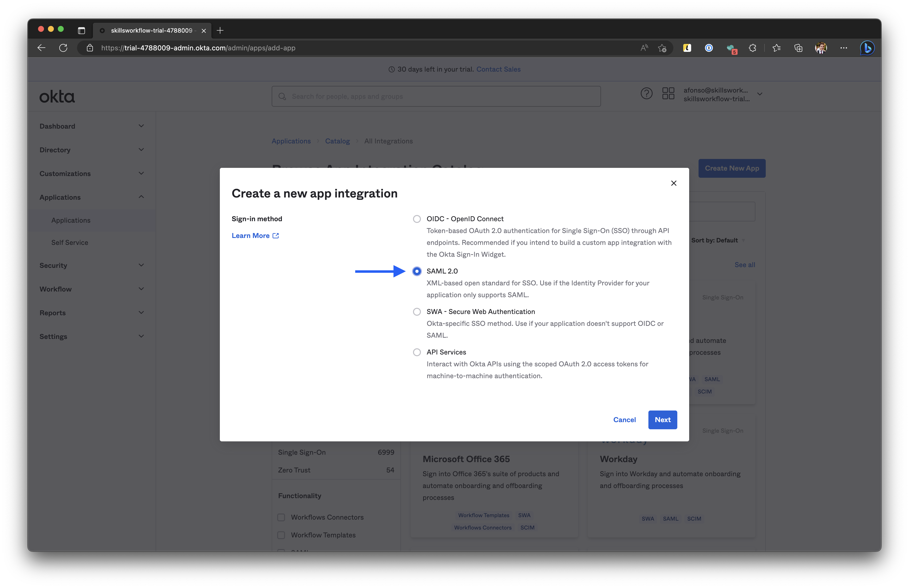Screen dimensions: 909x588
Task: Open the Collections icon
Action: click(x=798, y=48)
